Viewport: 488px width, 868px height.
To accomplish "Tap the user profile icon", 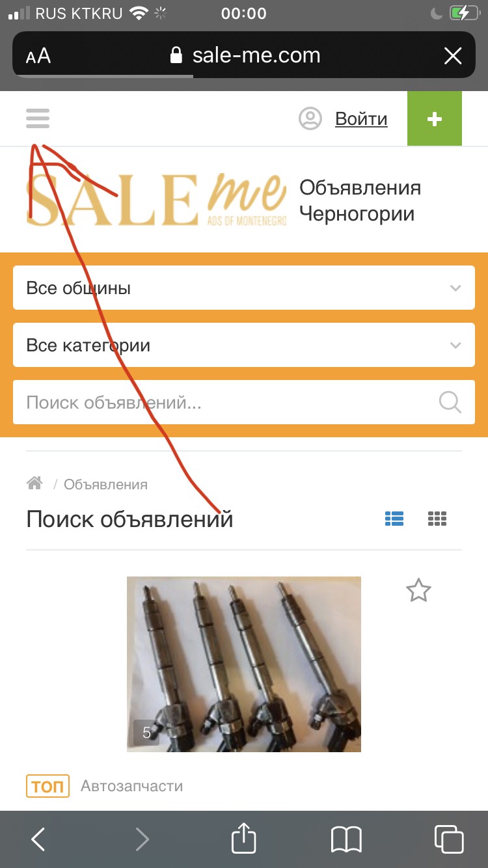I will [310, 118].
